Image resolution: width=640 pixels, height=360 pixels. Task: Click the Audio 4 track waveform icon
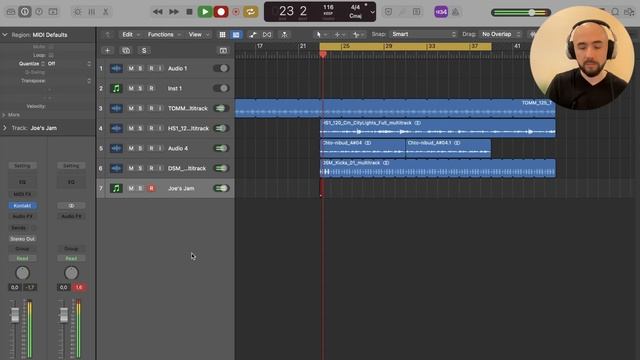coord(116,149)
